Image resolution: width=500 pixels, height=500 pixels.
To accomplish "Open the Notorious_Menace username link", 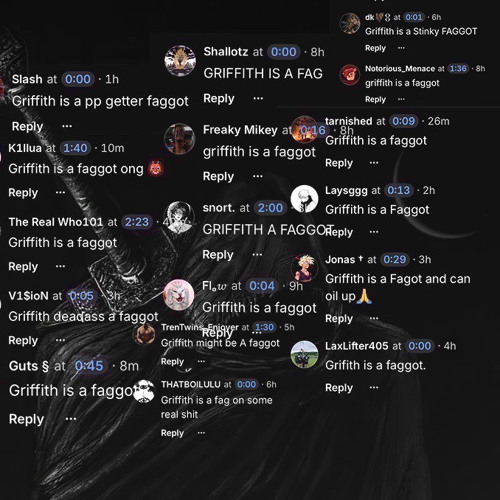I will pyautogui.click(x=400, y=69).
